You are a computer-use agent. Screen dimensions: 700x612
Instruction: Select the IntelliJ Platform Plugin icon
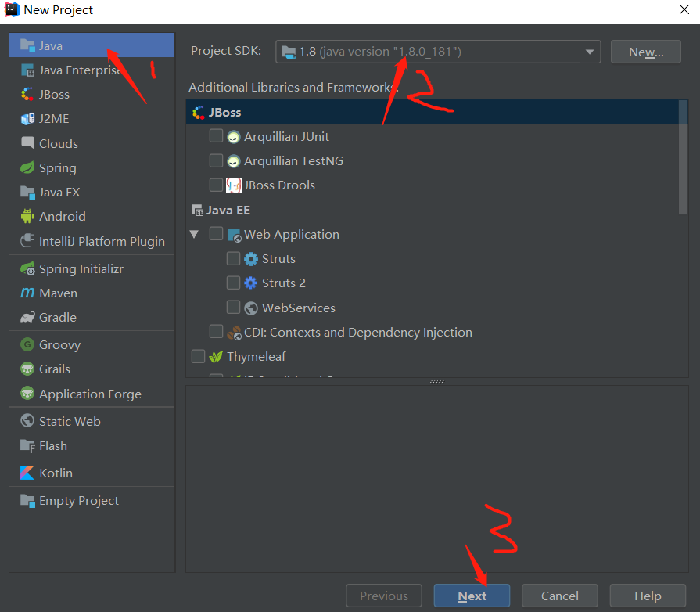(27, 241)
